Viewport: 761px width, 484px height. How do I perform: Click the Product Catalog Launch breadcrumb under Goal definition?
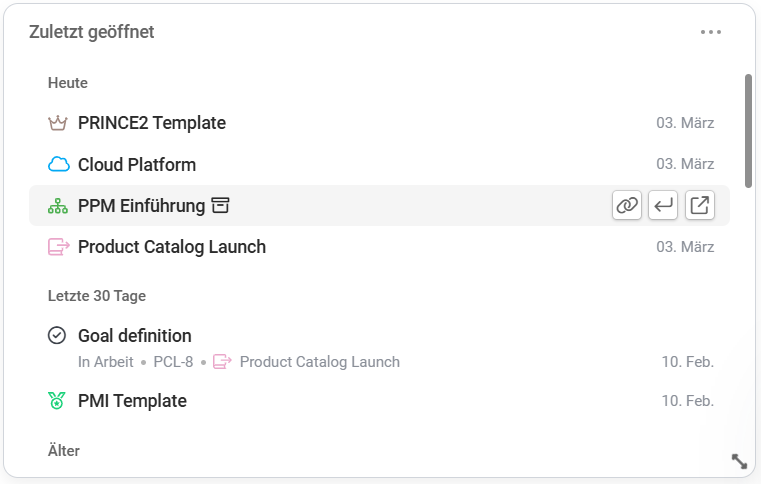[x=319, y=362]
